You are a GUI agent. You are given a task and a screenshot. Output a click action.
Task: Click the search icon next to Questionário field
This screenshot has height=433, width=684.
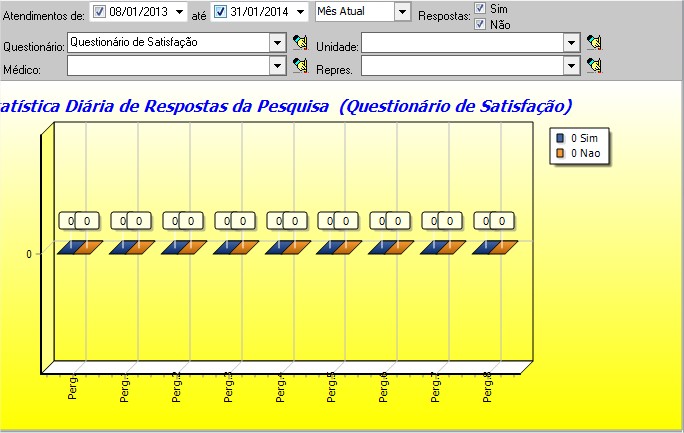pyautogui.click(x=299, y=42)
